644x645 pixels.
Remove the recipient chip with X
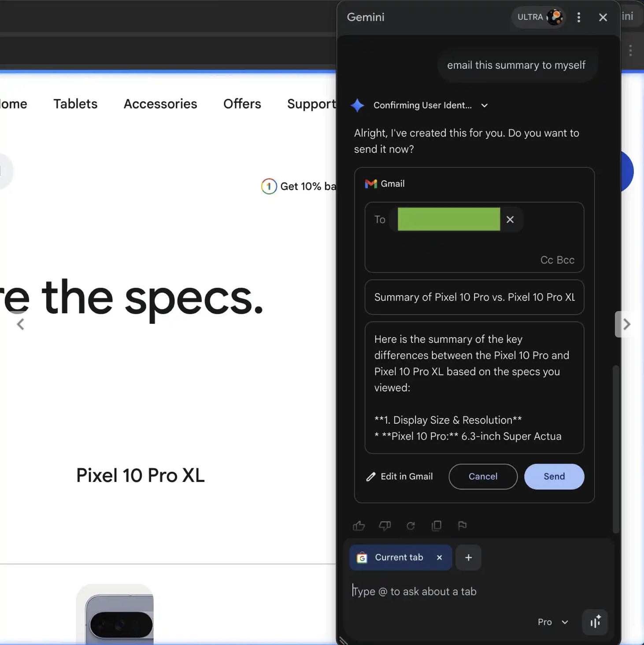coord(510,219)
